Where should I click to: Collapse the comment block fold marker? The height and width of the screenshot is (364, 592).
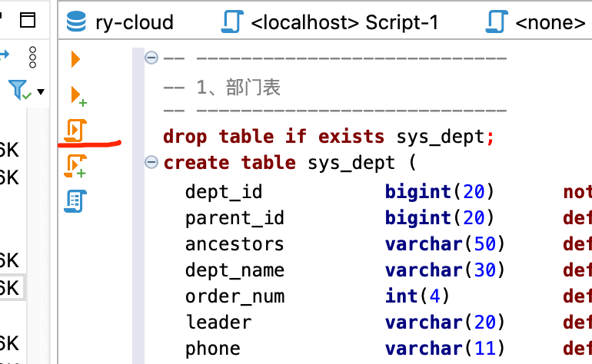point(151,58)
